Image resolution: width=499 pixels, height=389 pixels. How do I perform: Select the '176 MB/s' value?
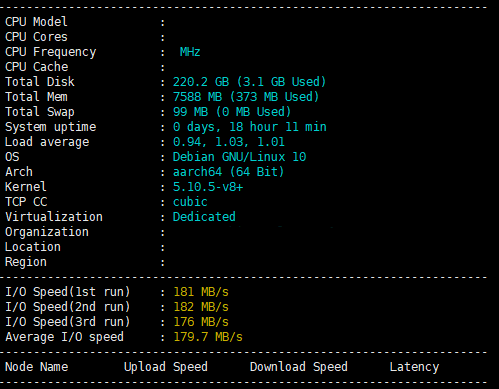point(201,322)
